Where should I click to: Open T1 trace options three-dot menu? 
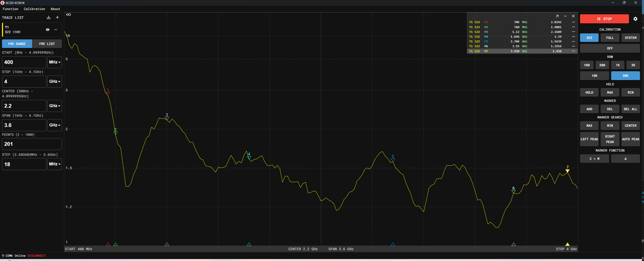(x=56, y=30)
